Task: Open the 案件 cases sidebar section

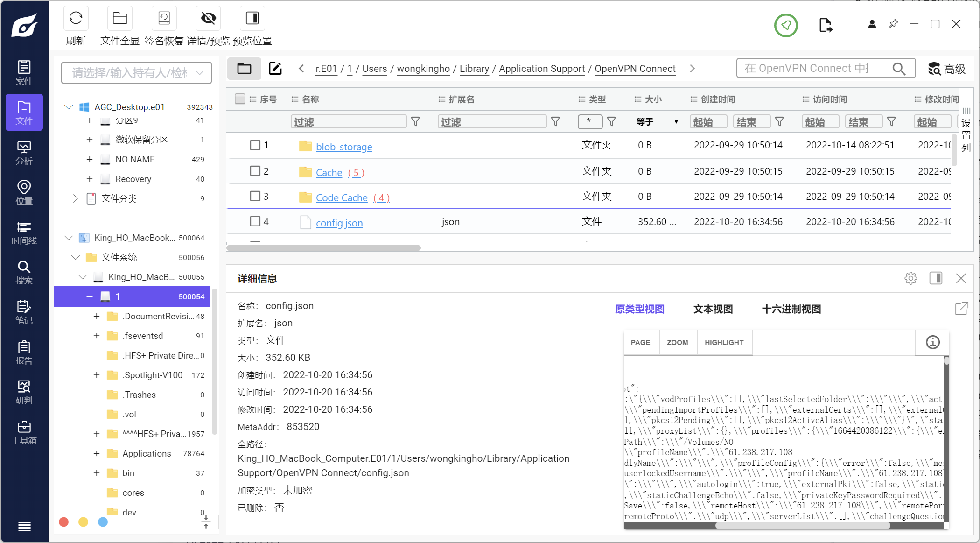Action: (x=24, y=72)
